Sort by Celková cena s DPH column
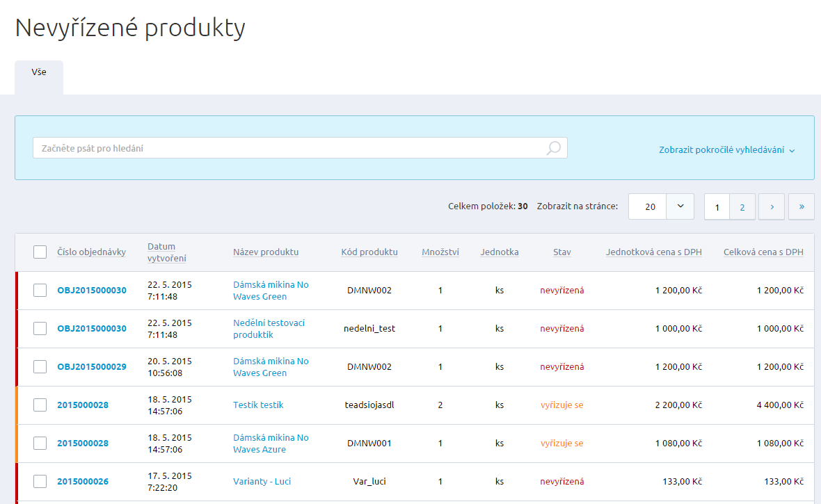 [763, 252]
